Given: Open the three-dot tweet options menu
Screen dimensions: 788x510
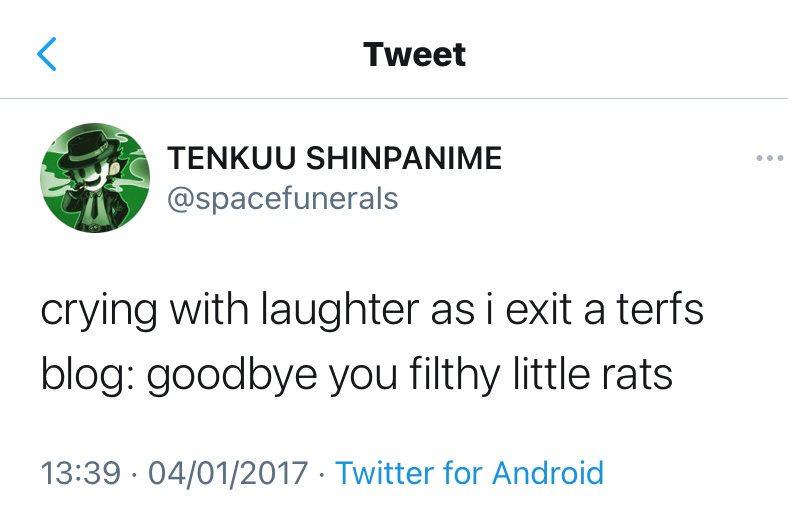Looking at the screenshot, I should pos(769,158).
